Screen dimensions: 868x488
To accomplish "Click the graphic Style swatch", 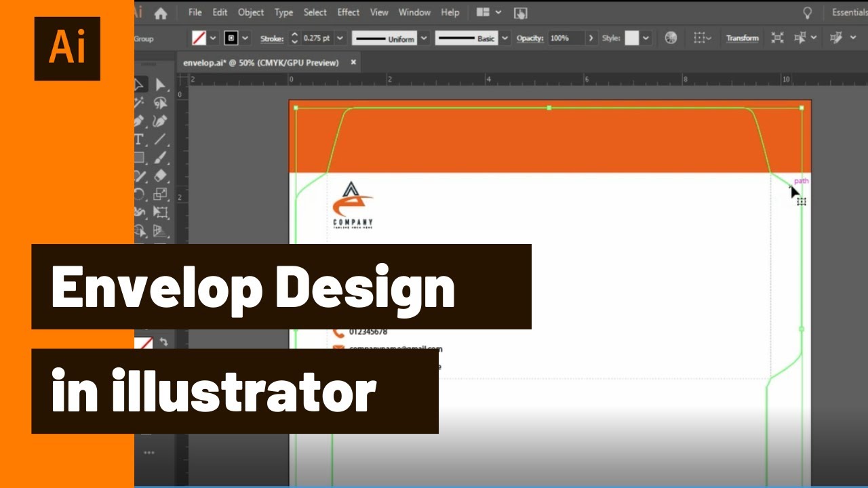I will (x=631, y=39).
